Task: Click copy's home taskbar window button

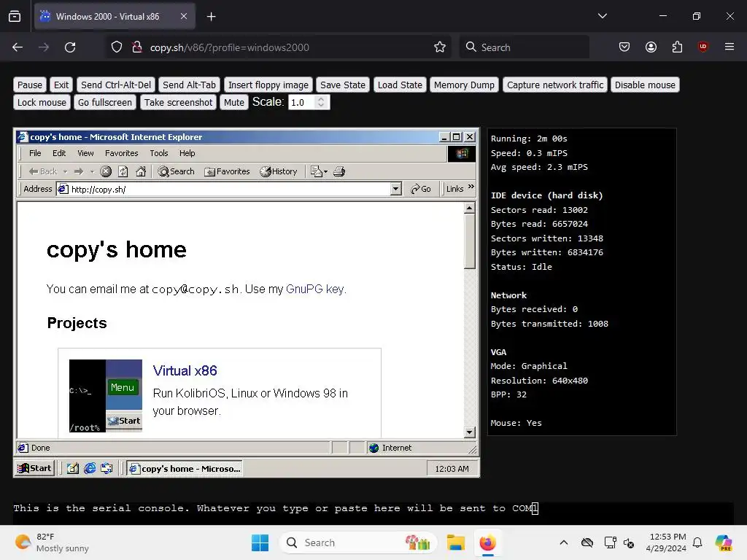Action: pyautogui.click(x=185, y=469)
